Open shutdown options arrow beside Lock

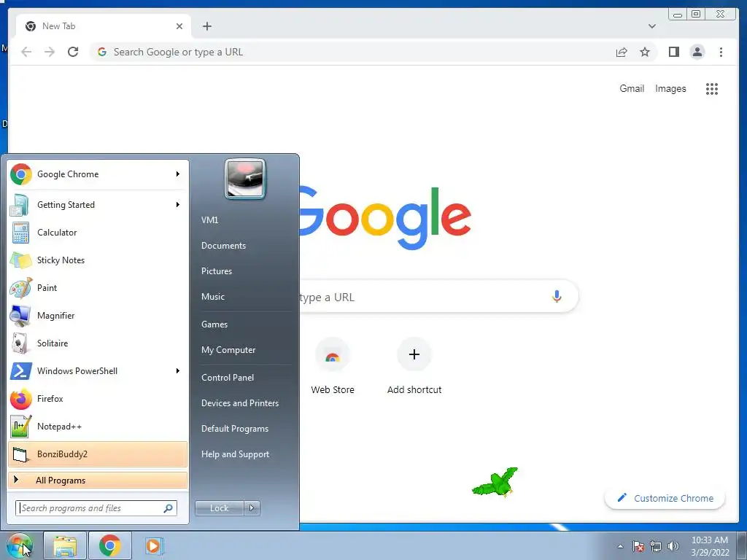coord(252,508)
